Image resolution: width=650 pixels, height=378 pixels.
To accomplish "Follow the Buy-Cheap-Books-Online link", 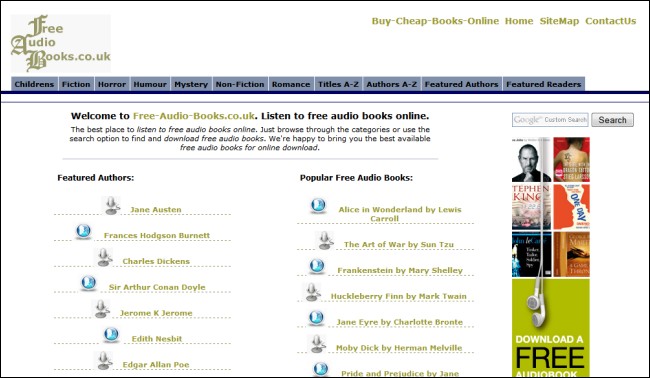I will click(x=435, y=21).
